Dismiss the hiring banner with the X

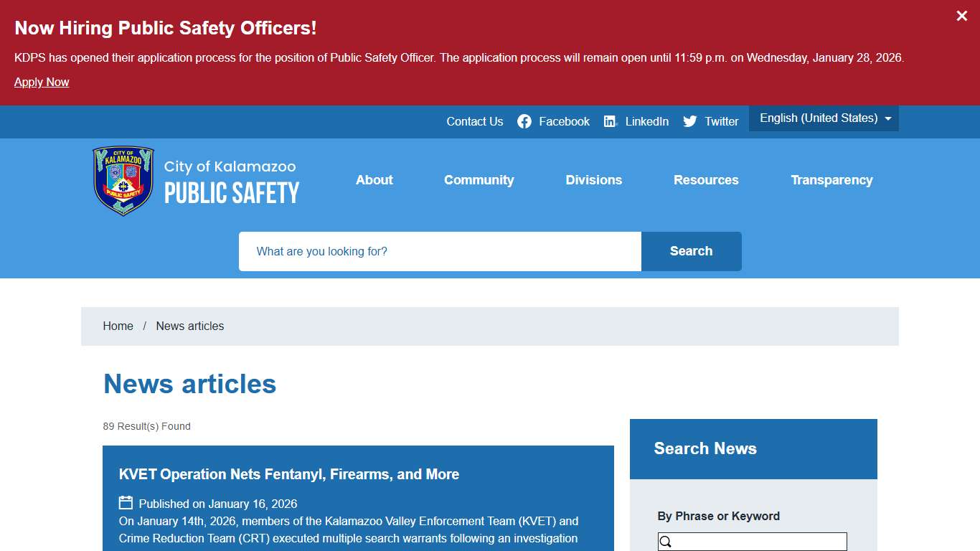coord(961,15)
